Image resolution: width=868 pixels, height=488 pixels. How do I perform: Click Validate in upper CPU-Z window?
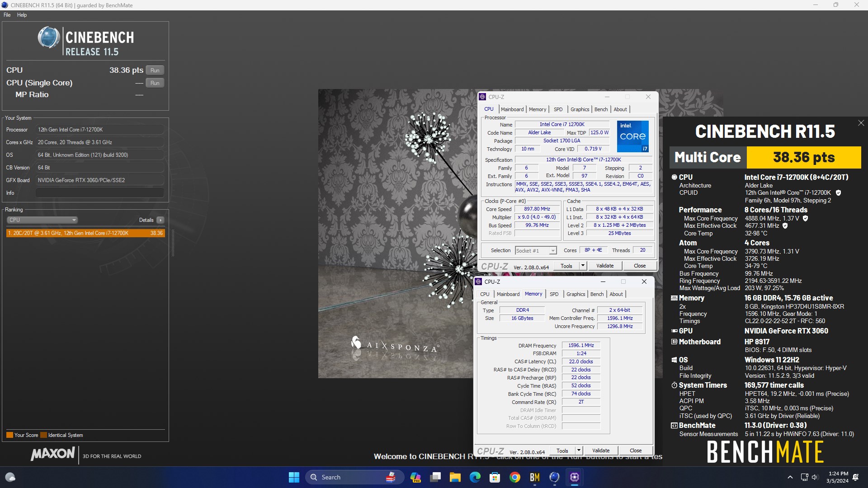605,266
